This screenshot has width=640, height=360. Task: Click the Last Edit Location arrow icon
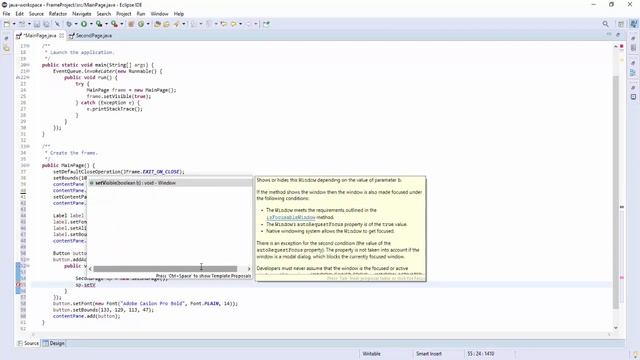coord(224,24)
